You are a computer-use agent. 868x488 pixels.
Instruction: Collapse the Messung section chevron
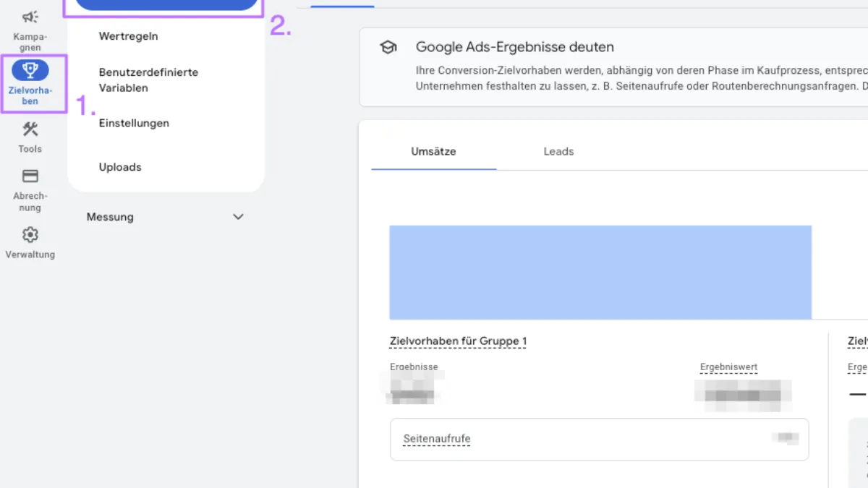coord(237,216)
